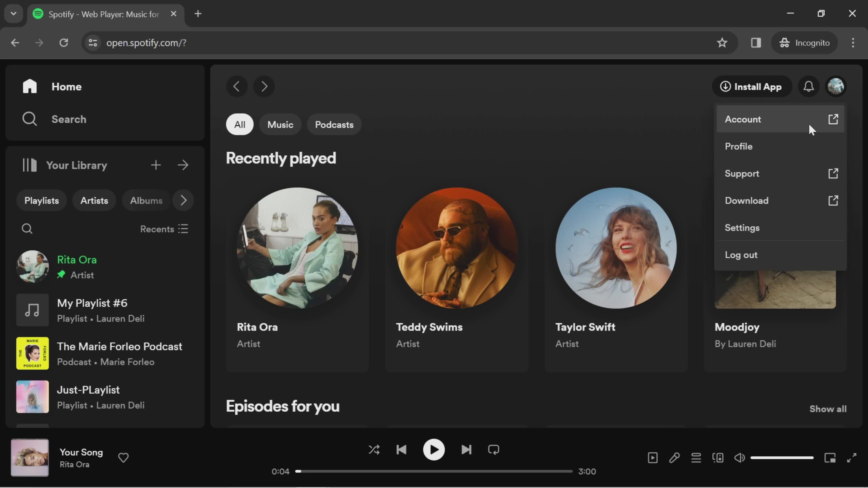Open the play queue icon
Screen dimensions: 868x488
(696, 458)
